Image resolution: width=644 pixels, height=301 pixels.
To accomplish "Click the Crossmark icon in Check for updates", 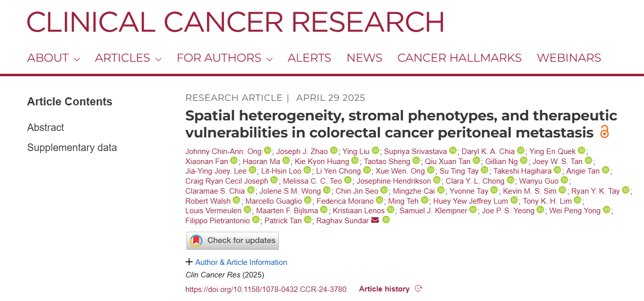I will [196, 241].
